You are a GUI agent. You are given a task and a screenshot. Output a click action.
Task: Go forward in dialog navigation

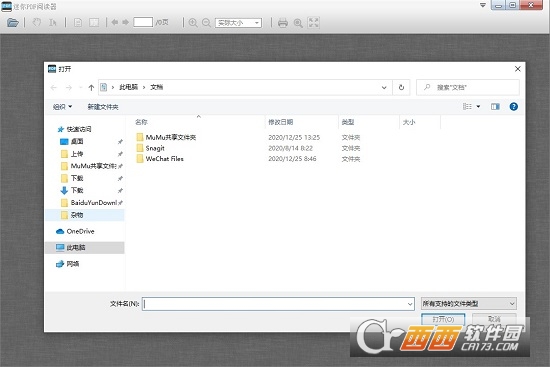coord(69,87)
